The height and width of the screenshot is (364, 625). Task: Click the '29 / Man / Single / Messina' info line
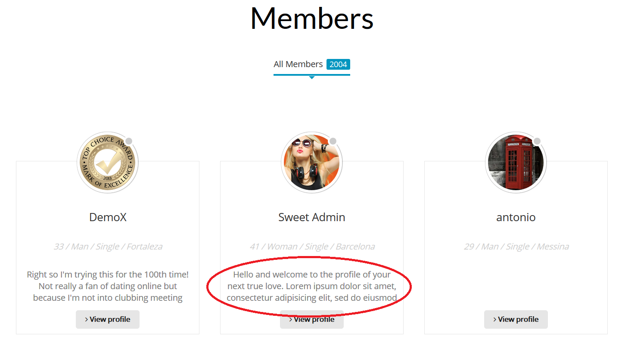(516, 247)
